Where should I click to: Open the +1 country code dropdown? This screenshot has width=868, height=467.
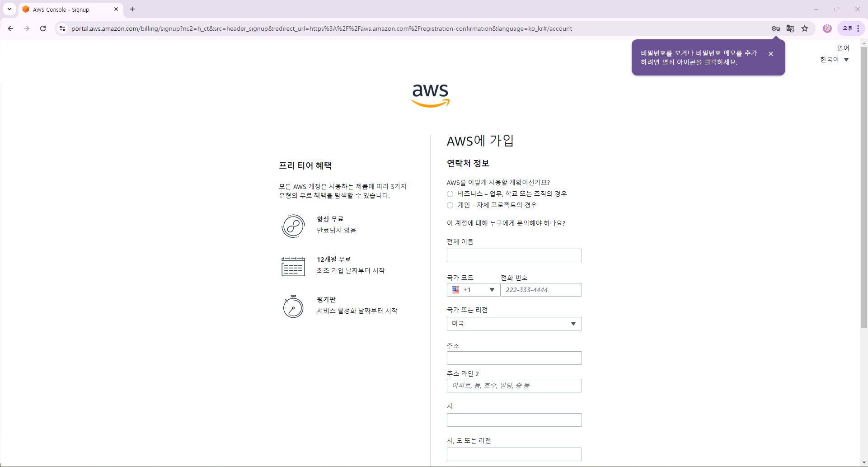(474, 290)
